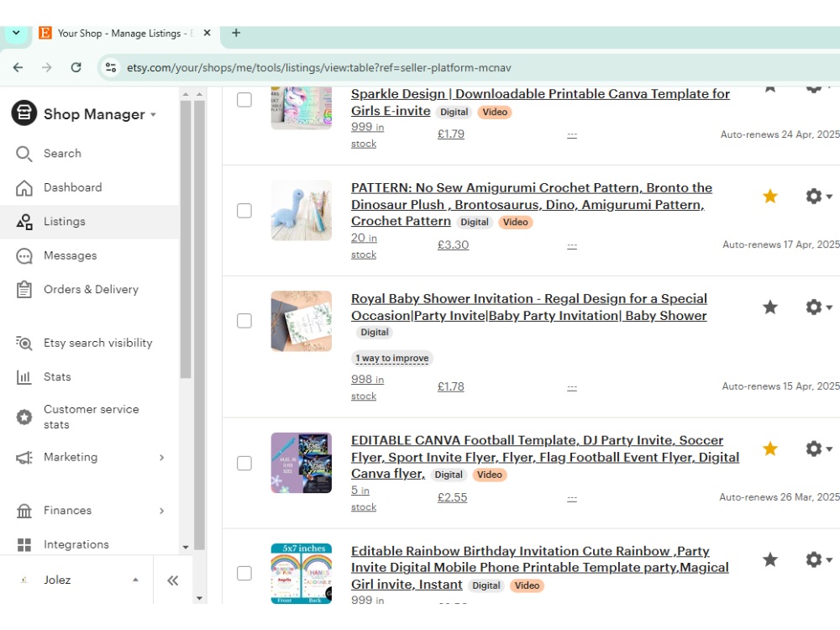840x630 pixels.
Task: Open gear menu for Football Template listing
Action: point(818,449)
